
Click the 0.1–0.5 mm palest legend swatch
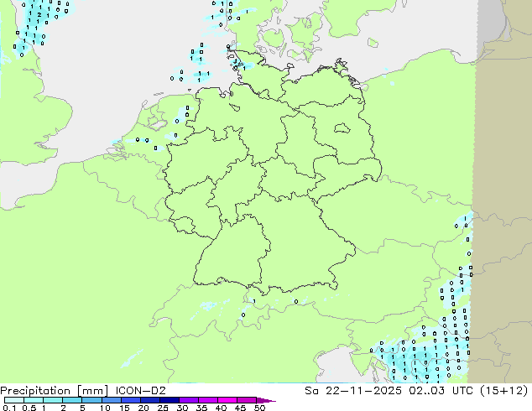[x=14, y=400]
